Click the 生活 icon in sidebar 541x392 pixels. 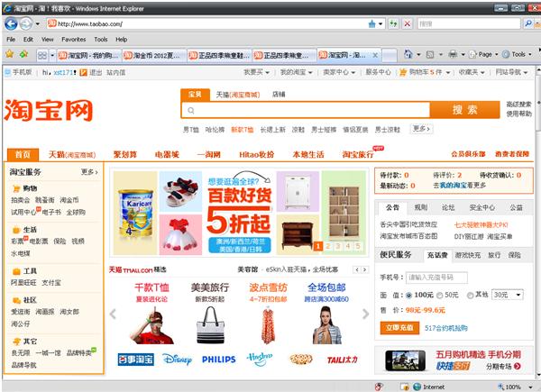pyautogui.click(x=16, y=230)
